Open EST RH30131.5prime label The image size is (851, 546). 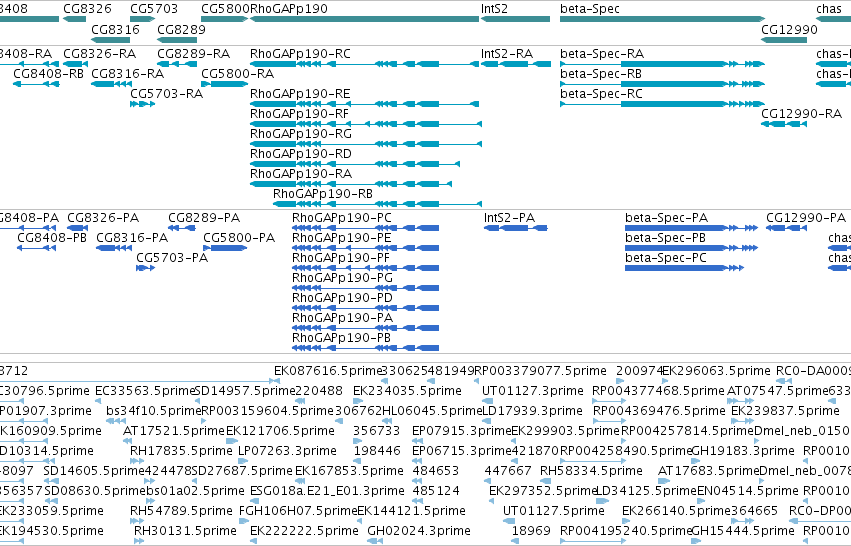186,532
